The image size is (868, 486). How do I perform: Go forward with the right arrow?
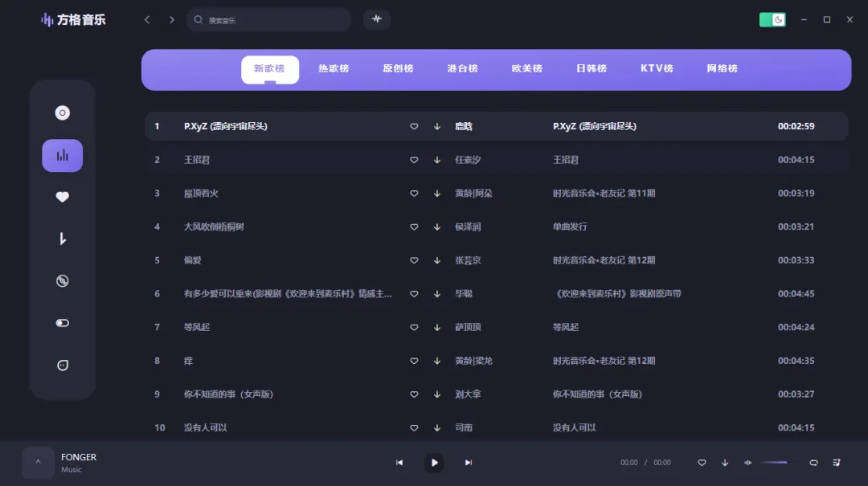tap(172, 20)
